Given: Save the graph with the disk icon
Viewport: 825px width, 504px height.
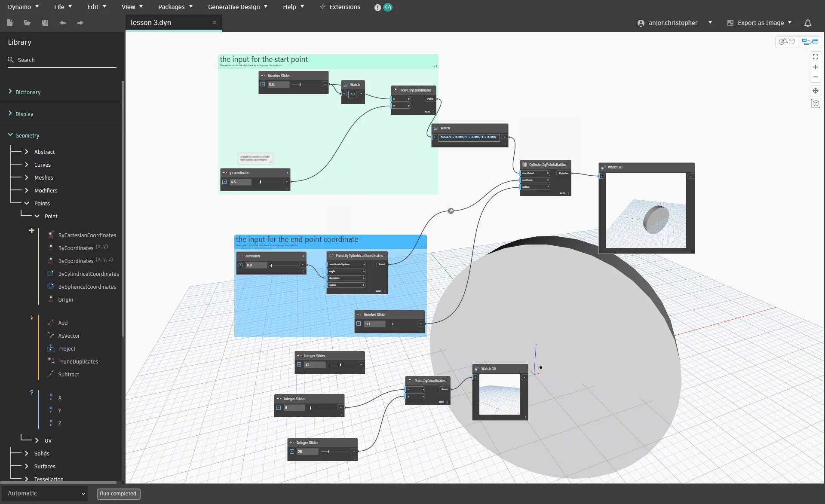Looking at the screenshot, I should point(45,23).
